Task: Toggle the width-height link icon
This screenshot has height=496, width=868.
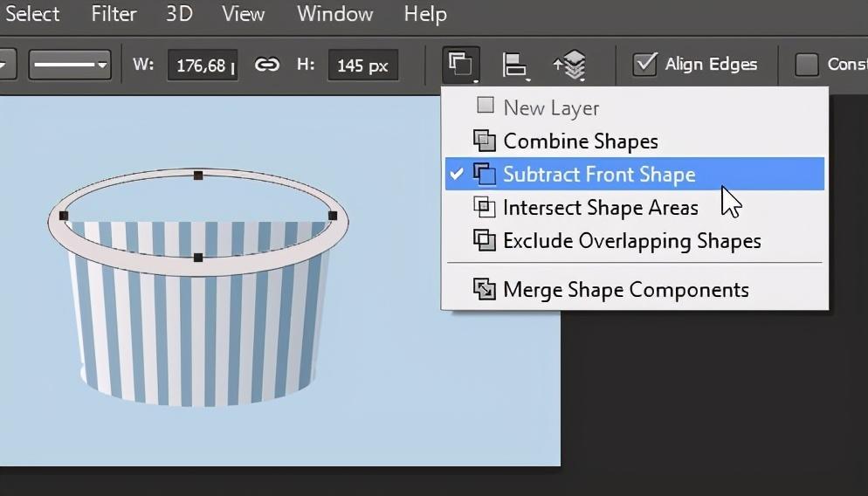Action: [x=267, y=65]
